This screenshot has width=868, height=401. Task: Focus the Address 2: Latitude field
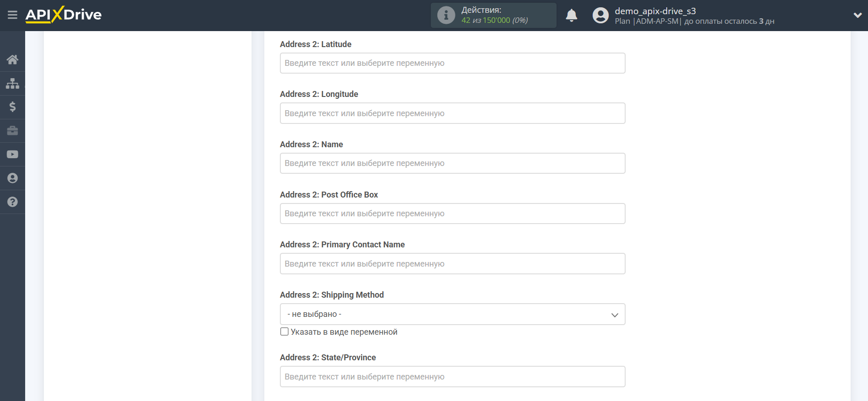coord(452,63)
